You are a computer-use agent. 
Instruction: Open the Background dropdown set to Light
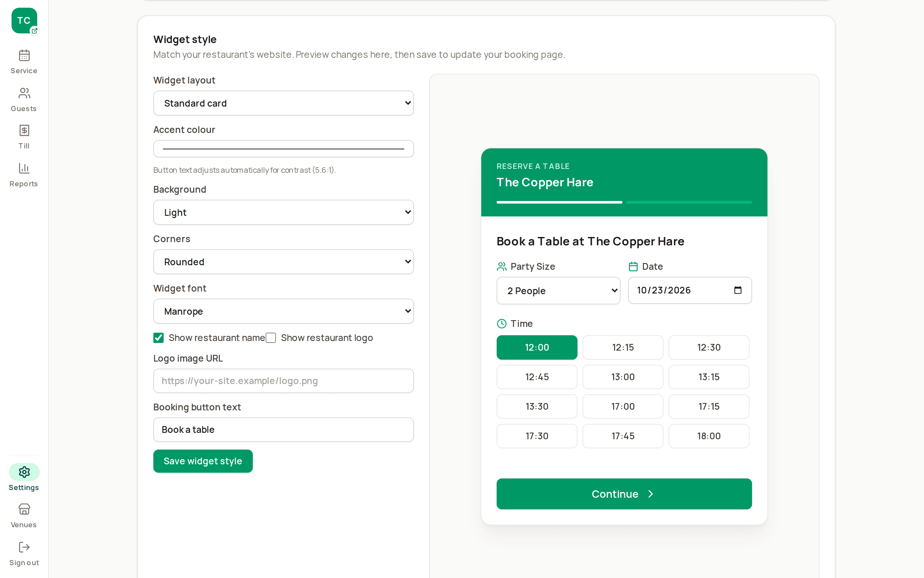click(x=283, y=212)
